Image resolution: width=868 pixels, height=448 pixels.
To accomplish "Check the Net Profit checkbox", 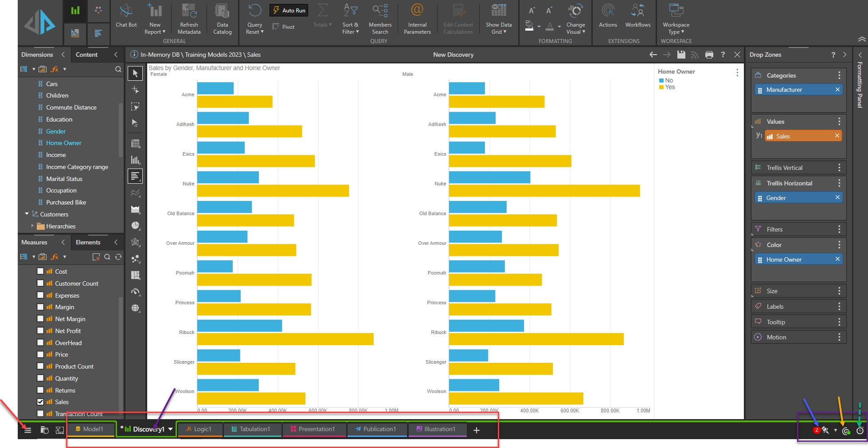I will (x=40, y=331).
